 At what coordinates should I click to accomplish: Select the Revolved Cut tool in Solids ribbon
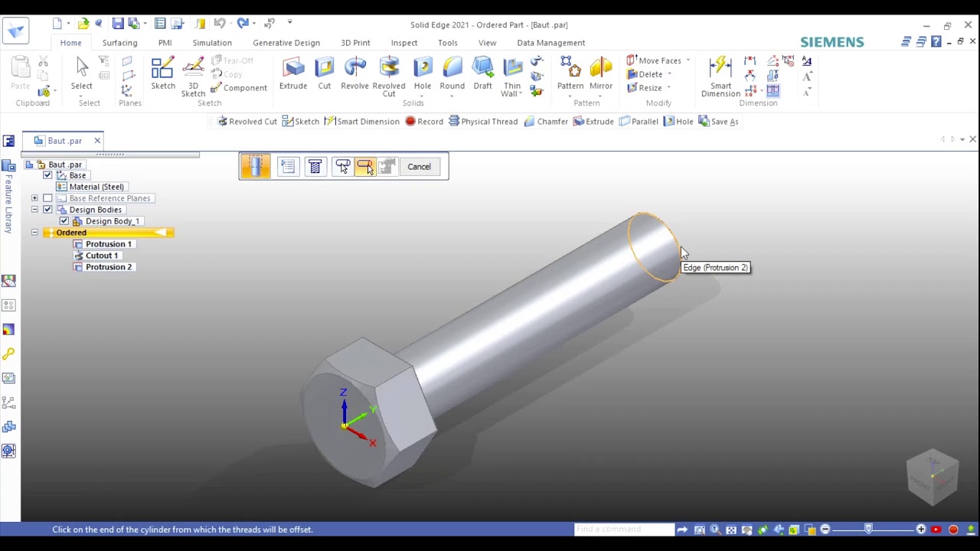click(x=389, y=77)
